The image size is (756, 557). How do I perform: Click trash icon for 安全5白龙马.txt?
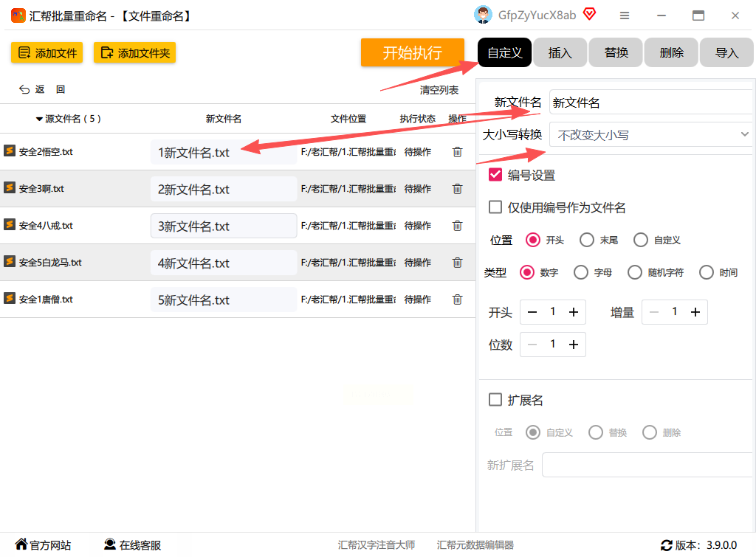tap(457, 263)
